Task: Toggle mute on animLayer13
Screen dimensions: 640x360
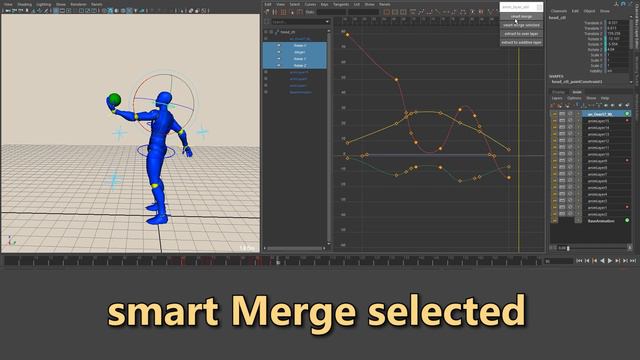Action: (x=570, y=134)
